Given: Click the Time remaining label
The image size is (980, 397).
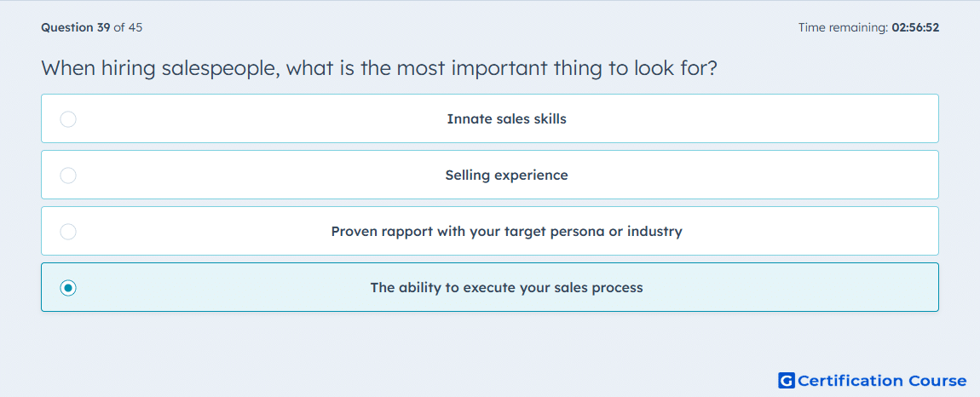Looking at the screenshot, I should click(x=844, y=27).
